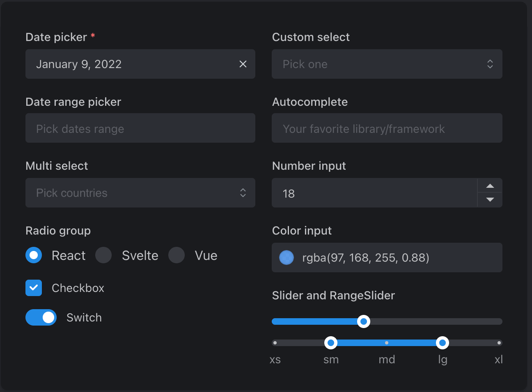Uncheck the Checkbox option
The image size is (532, 392).
34,288
